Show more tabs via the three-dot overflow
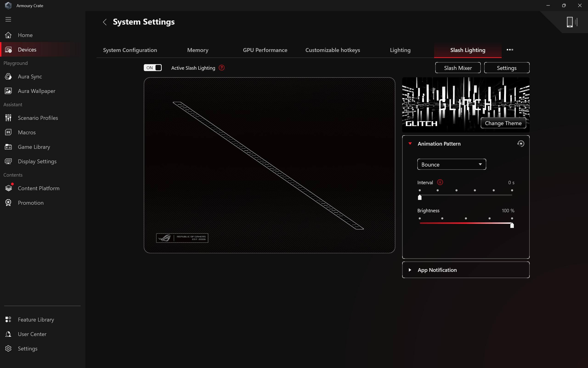Viewport: 588px width, 368px height. coord(510,50)
